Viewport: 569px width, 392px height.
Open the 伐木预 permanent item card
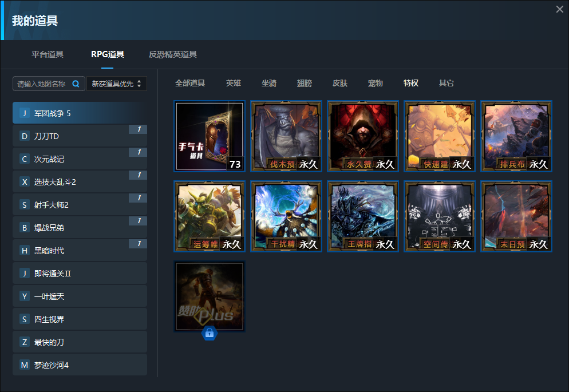pyautogui.click(x=286, y=136)
